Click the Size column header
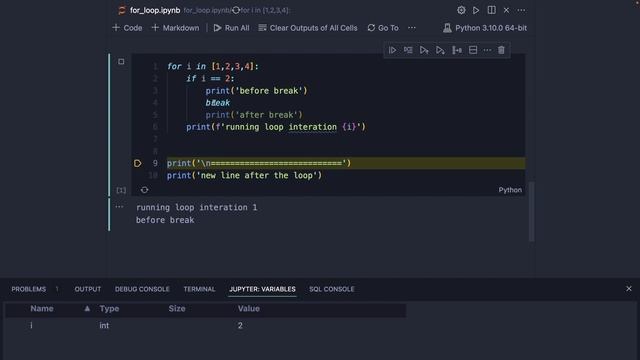The image size is (640, 360). tap(177, 309)
